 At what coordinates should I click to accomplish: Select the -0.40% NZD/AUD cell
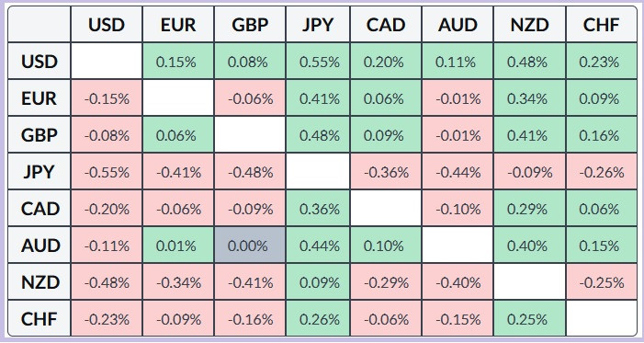(x=458, y=282)
